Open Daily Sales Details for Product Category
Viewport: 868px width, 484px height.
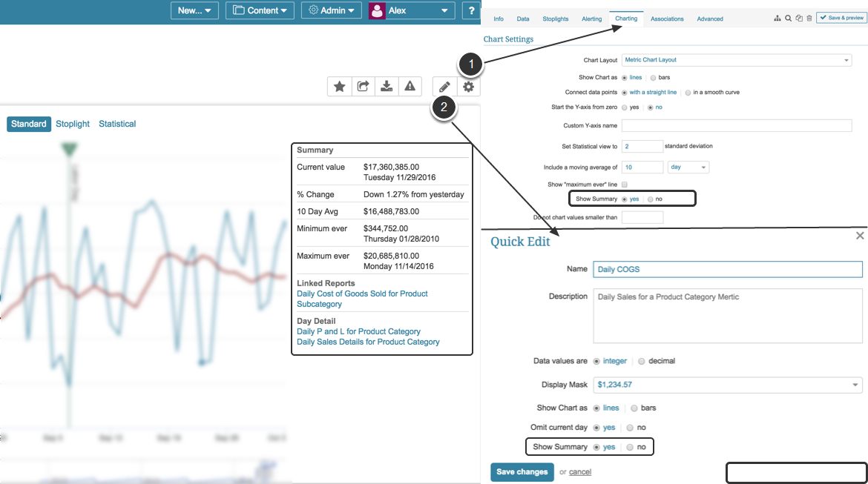tap(368, 342)
